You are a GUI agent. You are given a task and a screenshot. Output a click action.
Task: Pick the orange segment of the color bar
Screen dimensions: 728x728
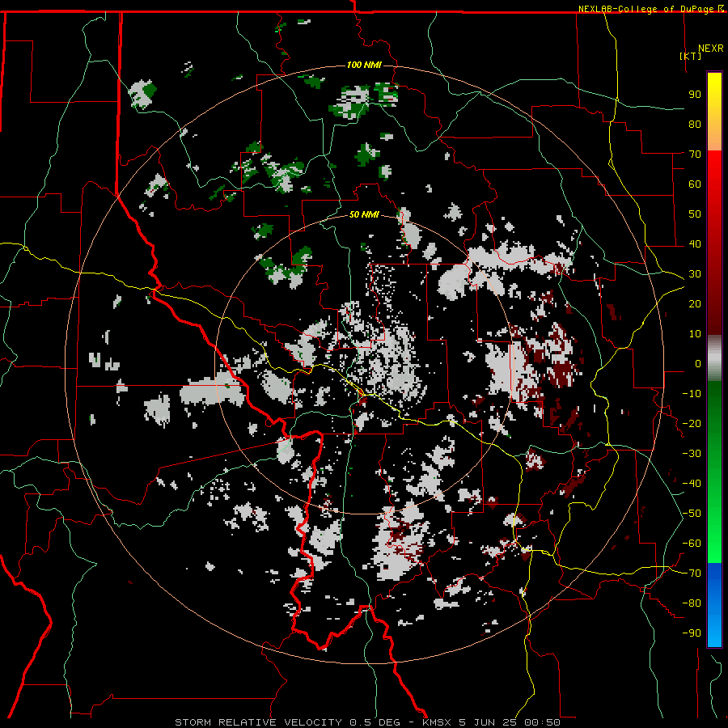(714, 139)
